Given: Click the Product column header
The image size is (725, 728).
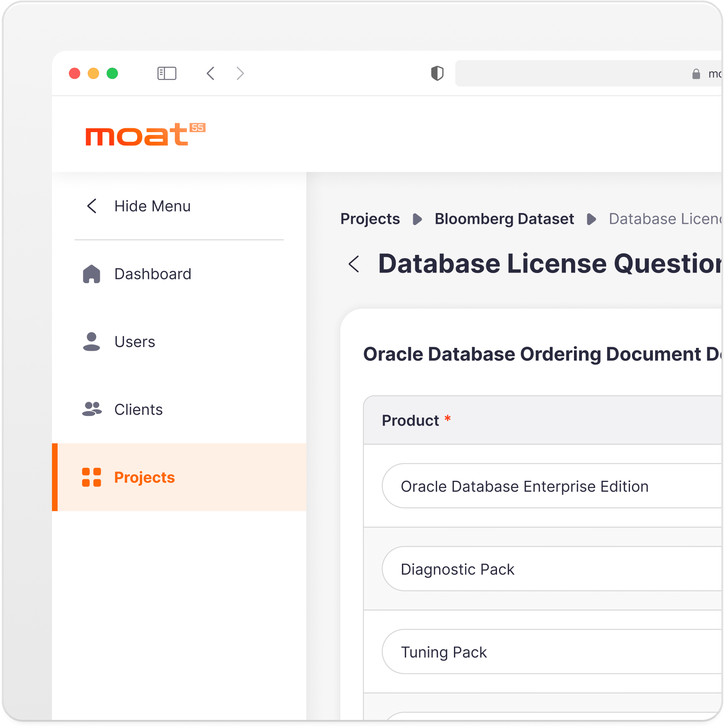Looking at the screenshot, I should pyautogui.click(x=410, y=420).
